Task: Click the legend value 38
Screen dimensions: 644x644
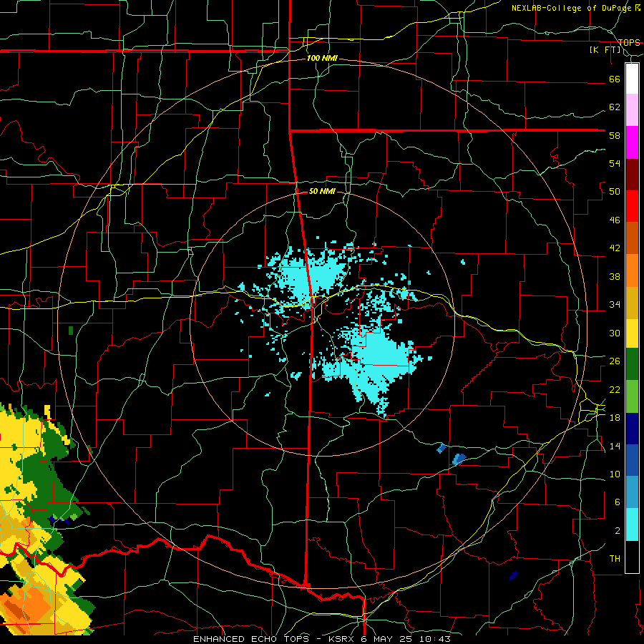Action: 615,276
